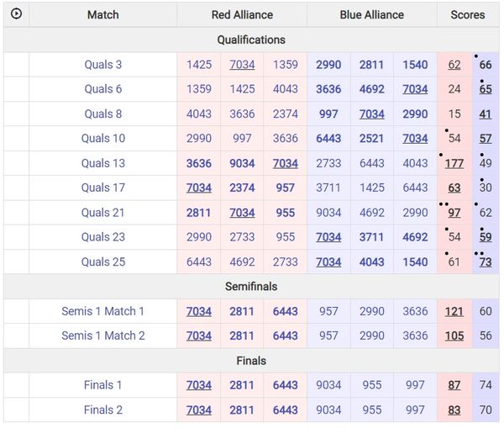Click team 9034 in the Quals 13 row
The image size is (504, 428).
[242, 163]
